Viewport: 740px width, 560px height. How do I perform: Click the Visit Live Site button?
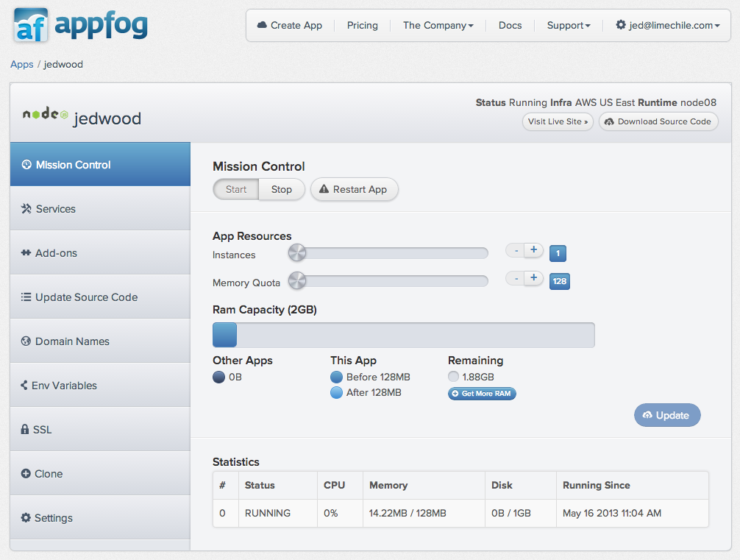(x=557, y=121)
